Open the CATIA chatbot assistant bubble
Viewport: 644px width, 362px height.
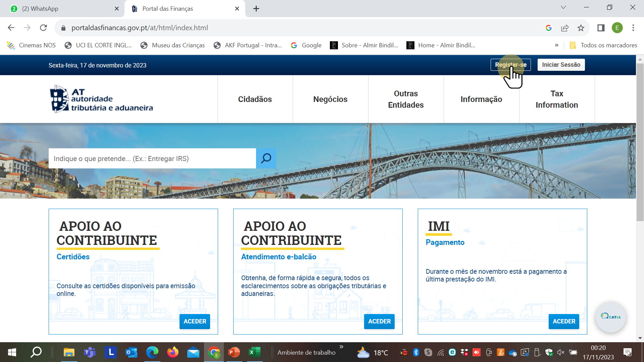point(610,317)
